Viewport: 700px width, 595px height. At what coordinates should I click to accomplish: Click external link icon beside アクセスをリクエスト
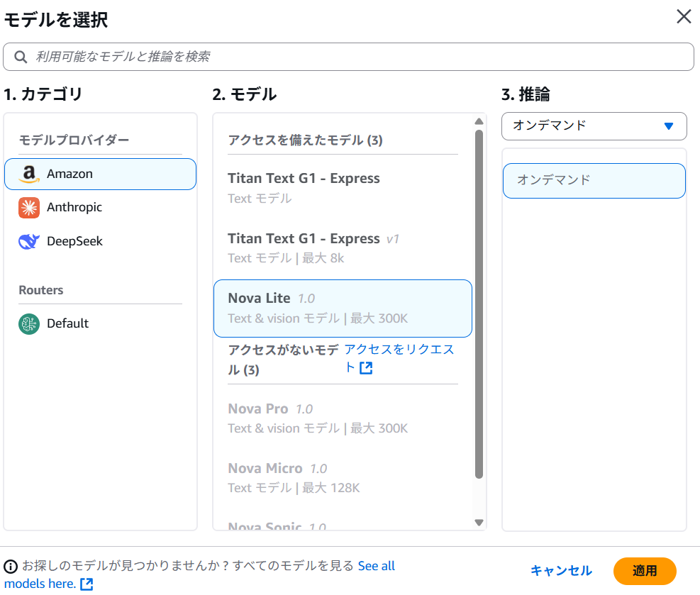(366, 368)
